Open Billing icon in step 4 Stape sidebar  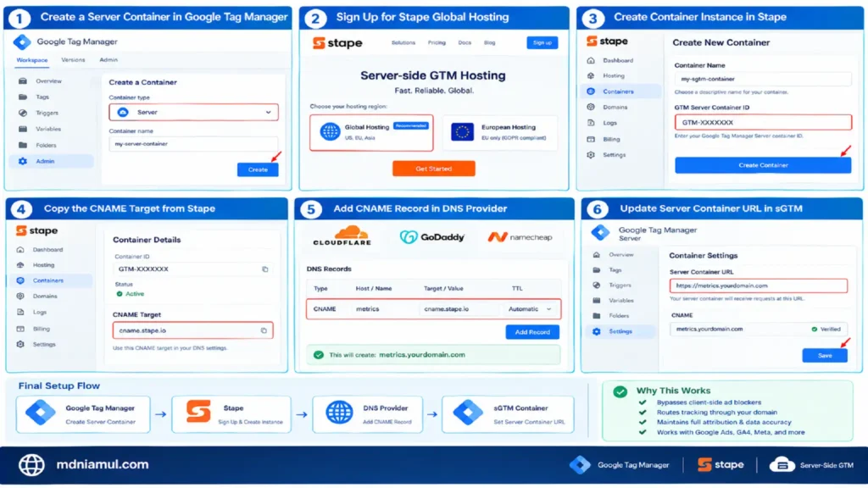coord(20,329)
